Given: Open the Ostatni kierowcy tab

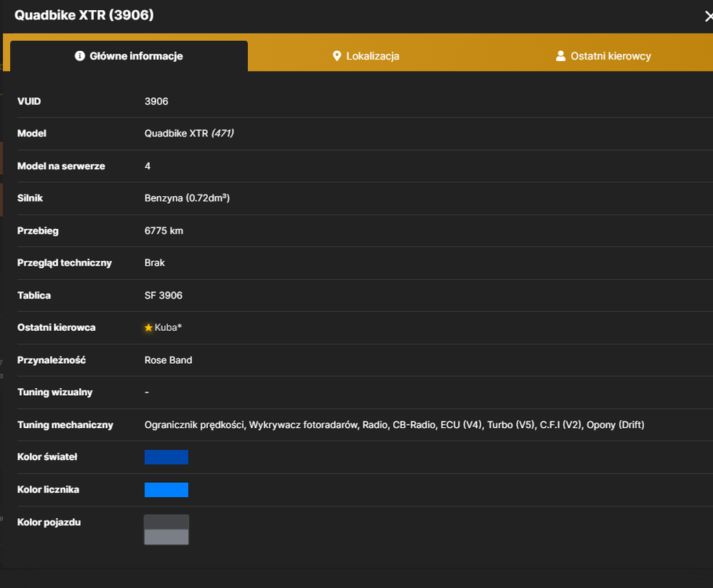Looking at the screenshot, I should click(603, 56).
